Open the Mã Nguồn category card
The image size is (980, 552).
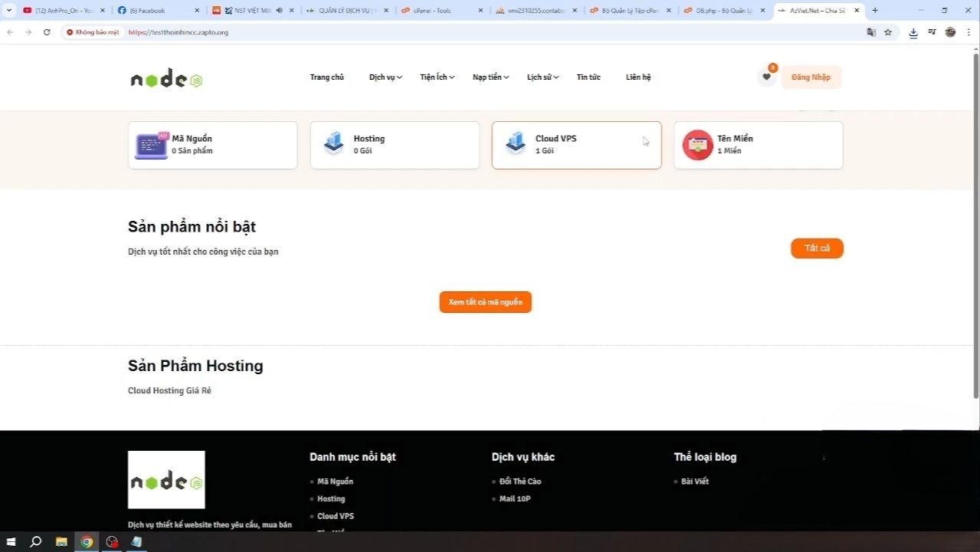point(212,145)
